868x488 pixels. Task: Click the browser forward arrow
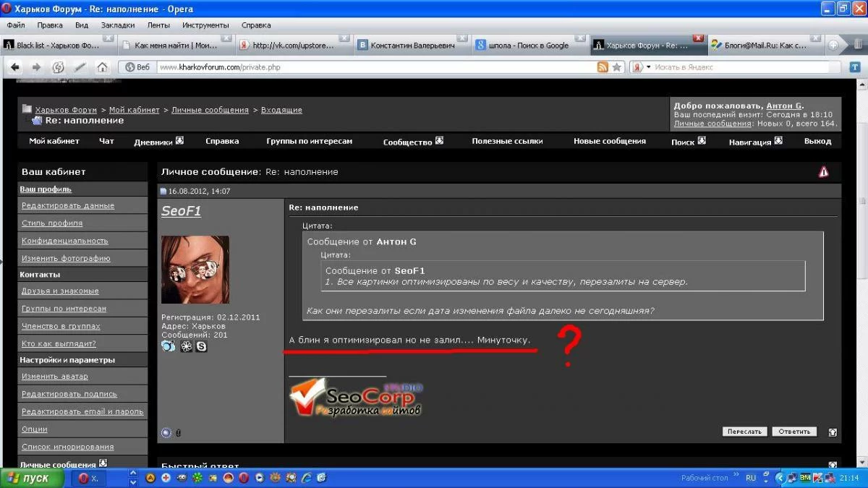pyautogui.click(x=36, y=67)
